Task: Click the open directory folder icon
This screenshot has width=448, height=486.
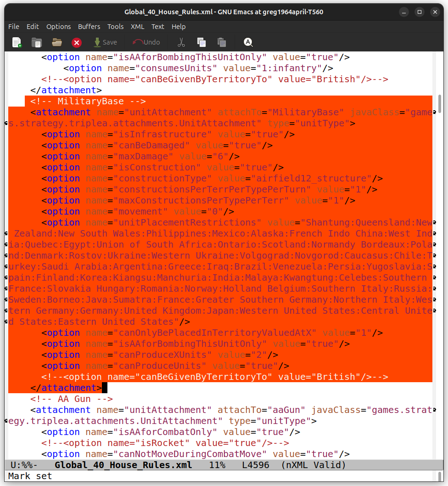Action: (56, 42)
